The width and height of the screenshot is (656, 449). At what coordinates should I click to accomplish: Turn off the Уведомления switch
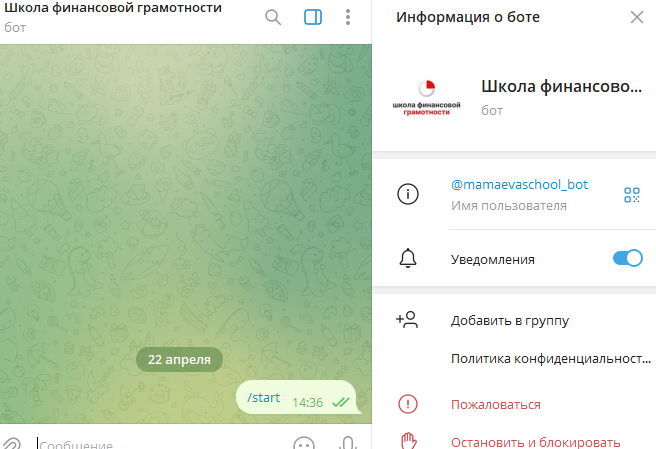tap(628, 258)
